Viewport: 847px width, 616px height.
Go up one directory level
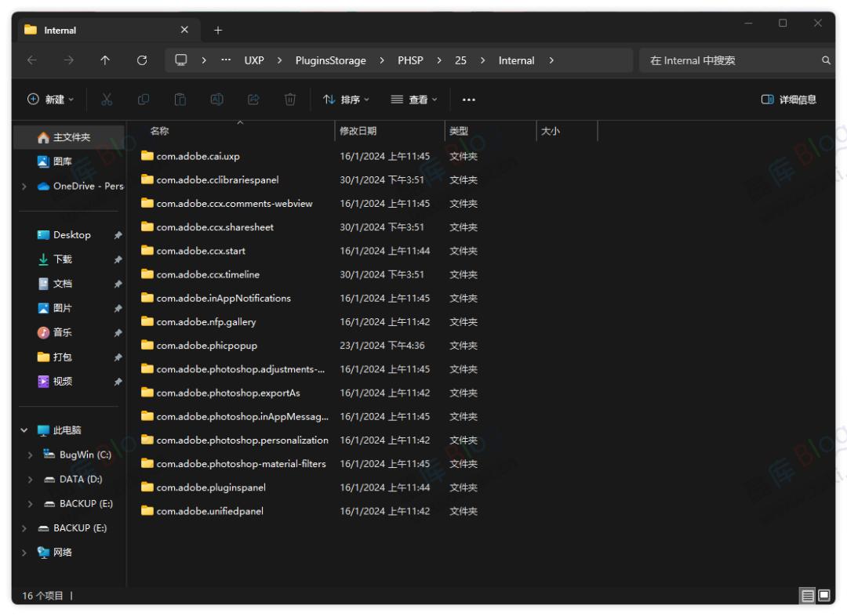(105, 60)
